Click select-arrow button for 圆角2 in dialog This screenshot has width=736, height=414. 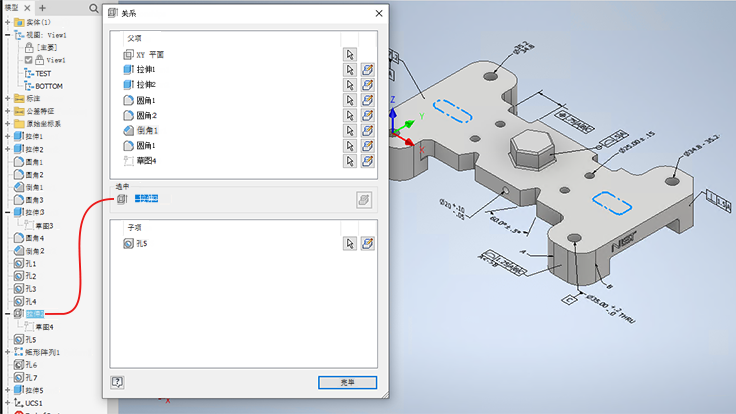(350, 115)
